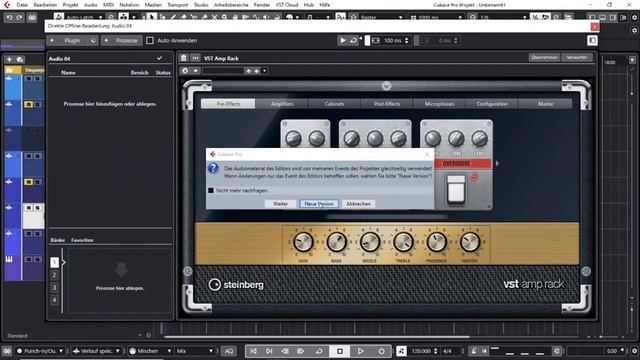Screen dimensions: 640x360
Task: Click the add track plus icon
Action: pyautogui.click(x=9, y=60)
